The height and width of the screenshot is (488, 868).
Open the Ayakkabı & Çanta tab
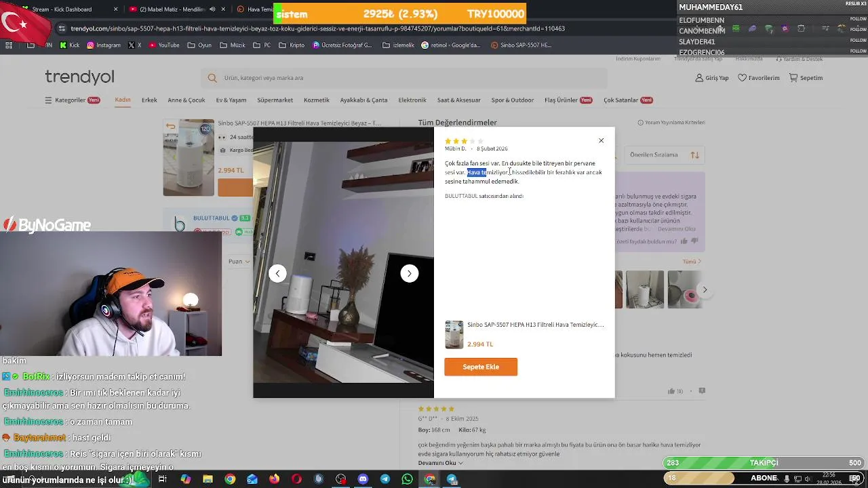363,100
